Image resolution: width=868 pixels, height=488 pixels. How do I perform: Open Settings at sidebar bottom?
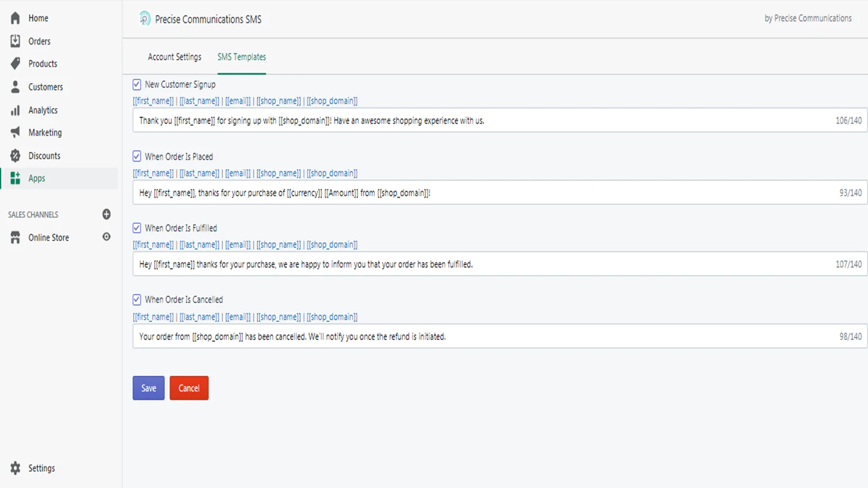point(41,468)
